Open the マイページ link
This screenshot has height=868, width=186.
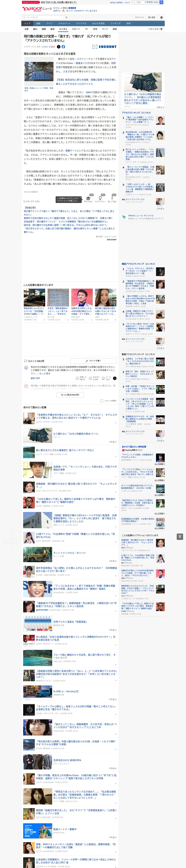coord(139,18)
